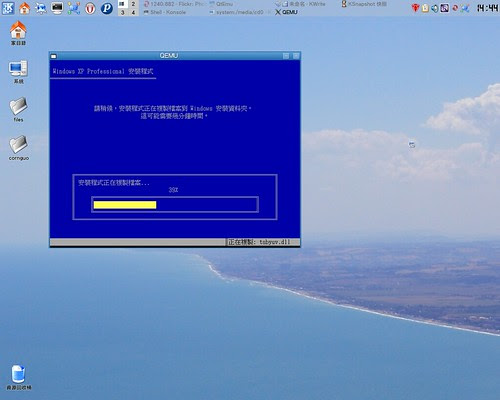
Task: Open the volume mixer tray icon
Action: (435, 8)
